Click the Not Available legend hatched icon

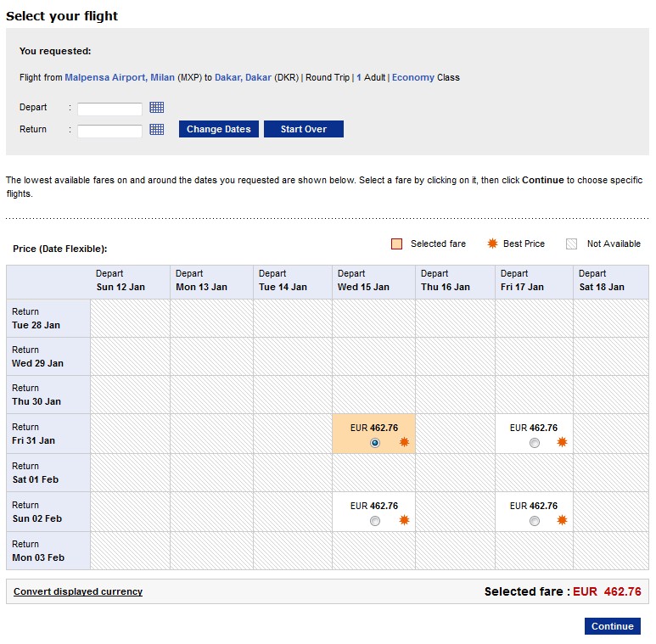point(571,244)
